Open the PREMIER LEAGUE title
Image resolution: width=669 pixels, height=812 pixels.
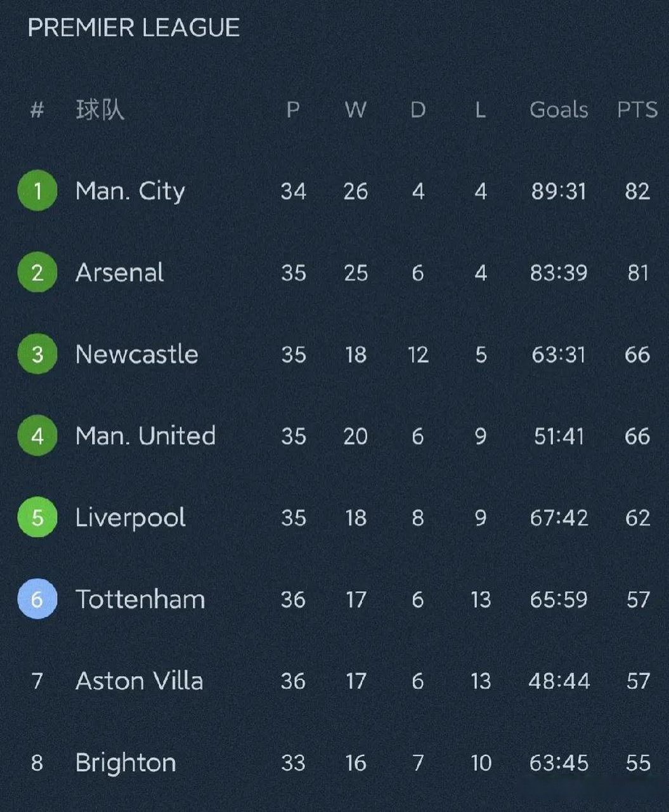pyautogui.click(x=134, y=28)
